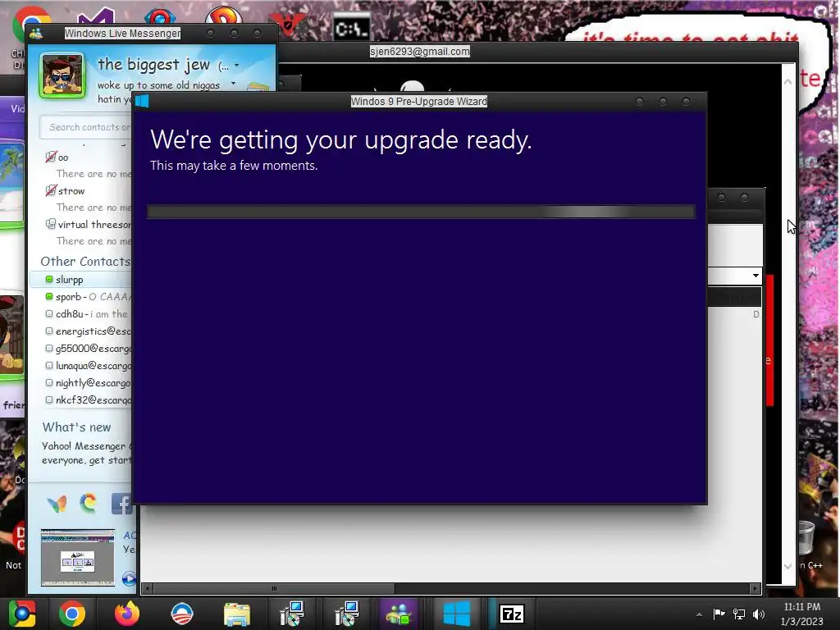Click the vertical scrollbar down arrow
Viewport: 840px width, 630px height.
[x=787, y=566]
